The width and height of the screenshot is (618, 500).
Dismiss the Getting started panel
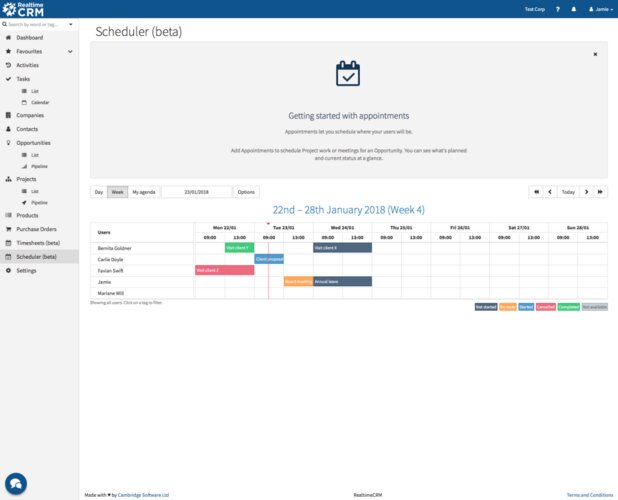click(x=595, y=55)
